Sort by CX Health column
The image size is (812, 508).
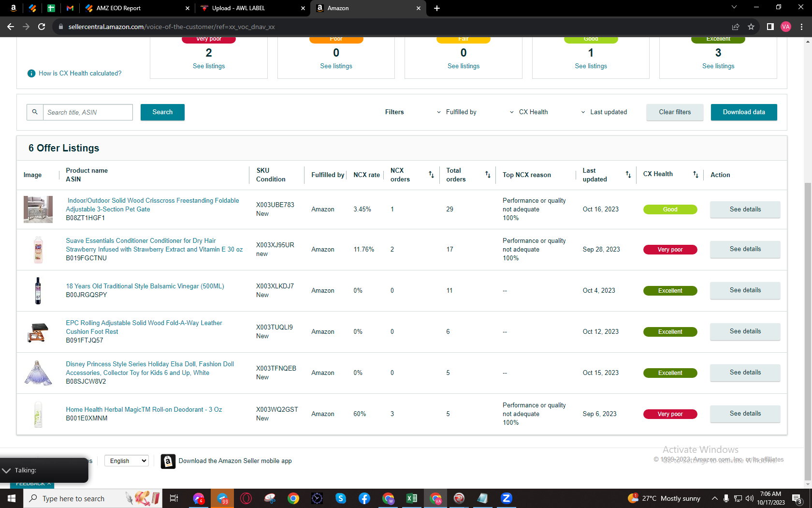pyautogui.click(x=696, y=175)
